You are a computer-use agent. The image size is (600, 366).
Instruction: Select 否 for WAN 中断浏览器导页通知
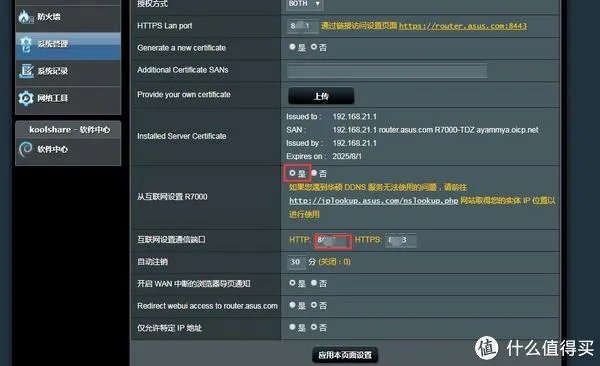314,283
